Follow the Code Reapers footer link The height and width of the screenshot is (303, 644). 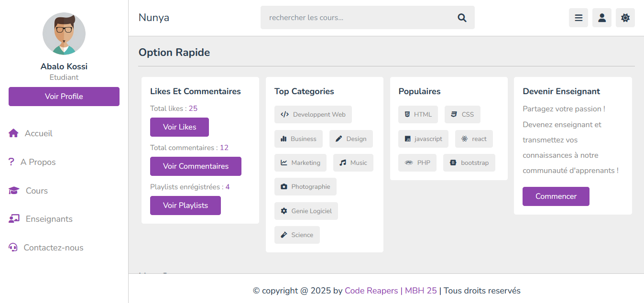(x=371, y=291)
